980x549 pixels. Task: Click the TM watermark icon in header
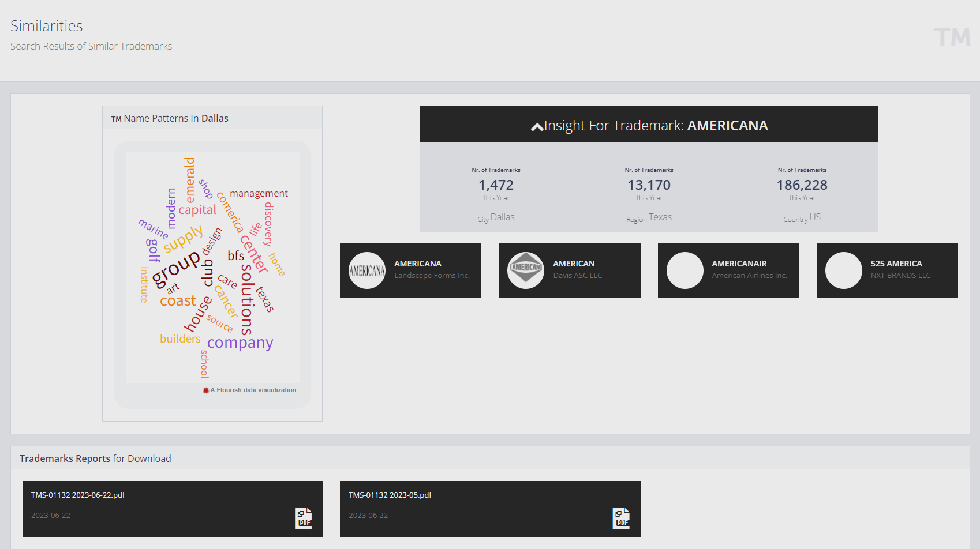(x=952, y=37)
